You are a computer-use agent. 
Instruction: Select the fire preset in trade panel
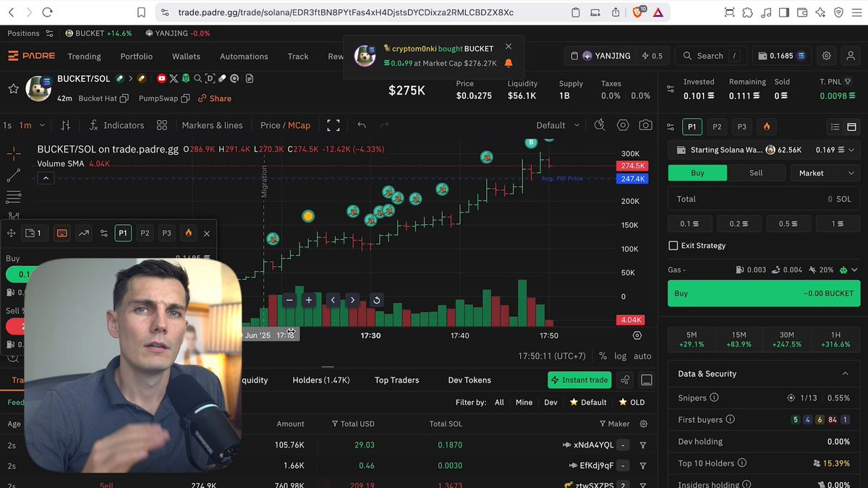pos(767,127)
